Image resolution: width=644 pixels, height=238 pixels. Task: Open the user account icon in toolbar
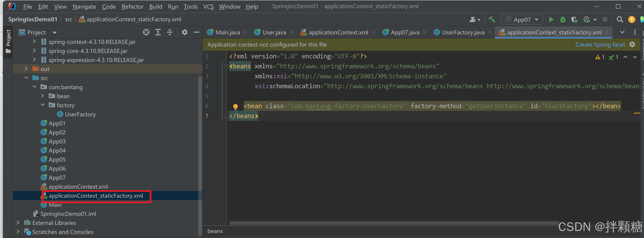click(x=475, y=19)
